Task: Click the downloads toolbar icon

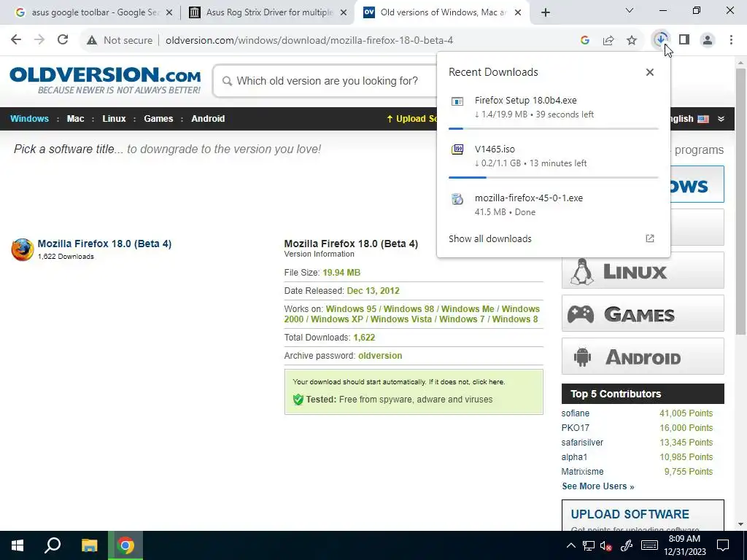Action: [x=661, y=39]
